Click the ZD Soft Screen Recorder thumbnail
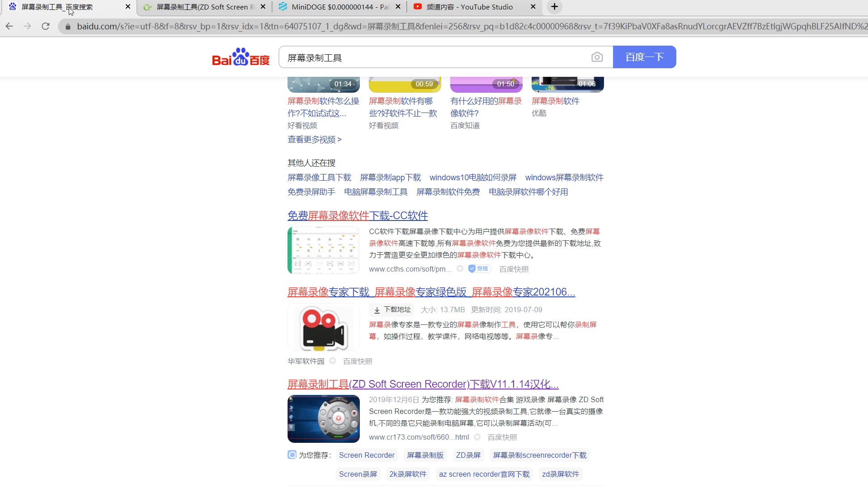The image size is (868, 488). (x=324, y=419)
